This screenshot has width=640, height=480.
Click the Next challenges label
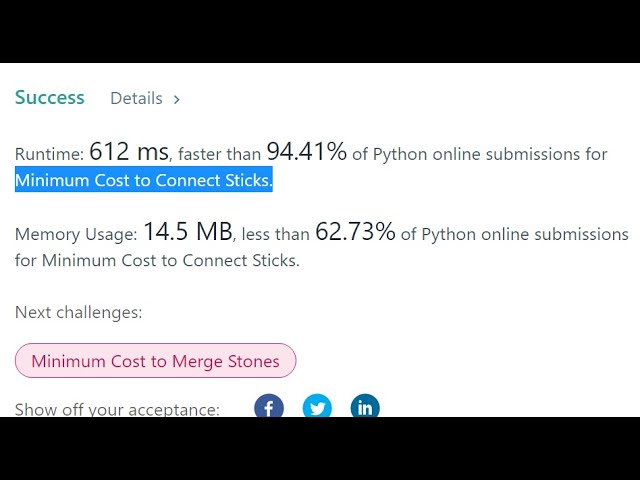(78, 312)
